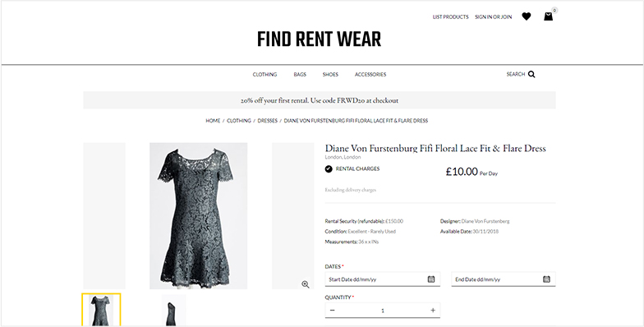Go to Dresses in the breadcrumb
This screenshot has width=644, height=327.
(x=268, y=121)
